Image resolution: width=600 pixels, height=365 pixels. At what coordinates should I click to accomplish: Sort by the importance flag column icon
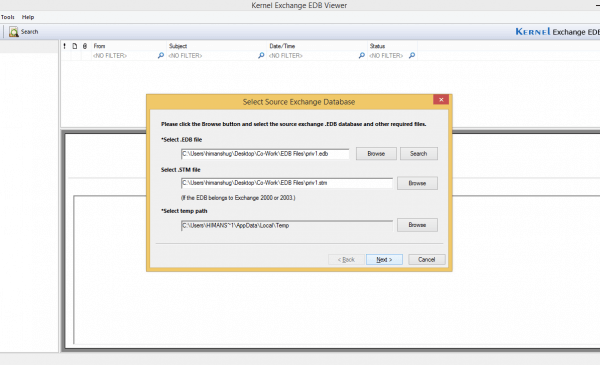click(x=65, y=46)
